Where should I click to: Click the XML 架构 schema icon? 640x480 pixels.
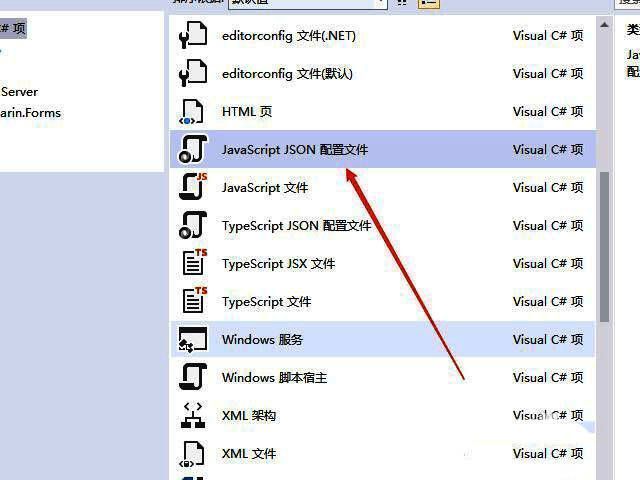coord(191,416)
